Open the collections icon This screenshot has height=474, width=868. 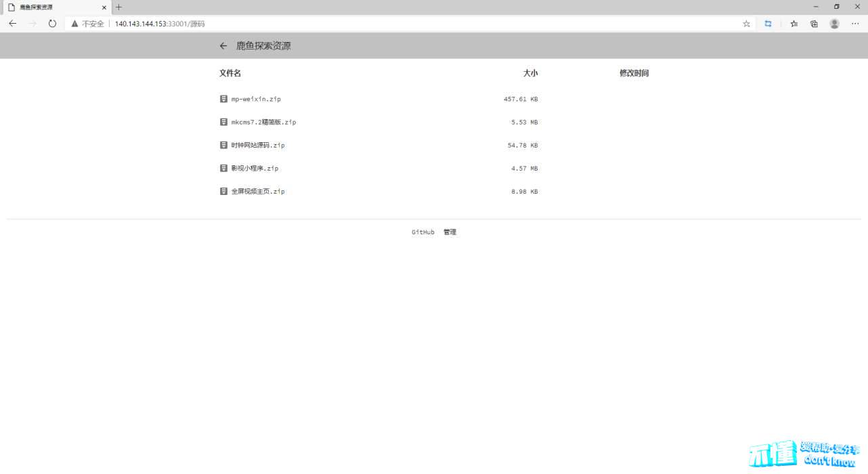814,24
